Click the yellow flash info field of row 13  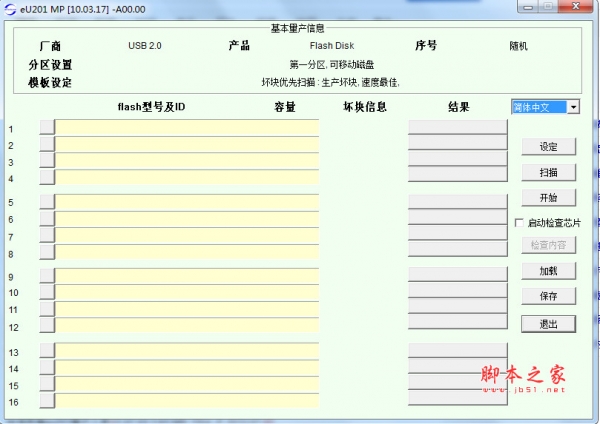187,351
